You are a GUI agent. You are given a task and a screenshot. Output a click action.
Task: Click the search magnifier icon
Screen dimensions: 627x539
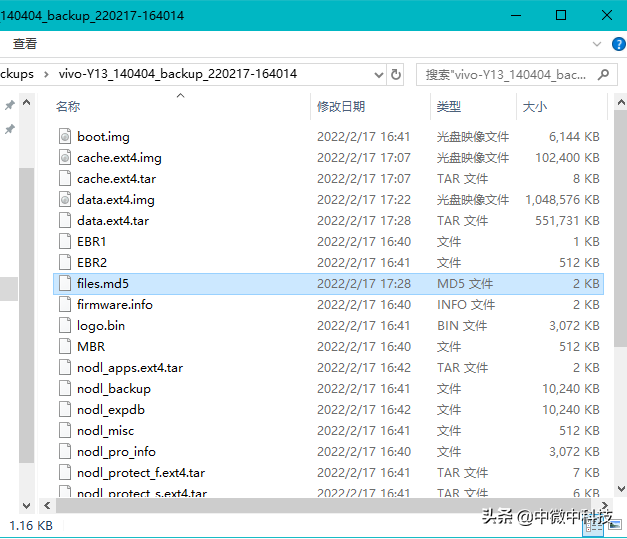(603, 74)
